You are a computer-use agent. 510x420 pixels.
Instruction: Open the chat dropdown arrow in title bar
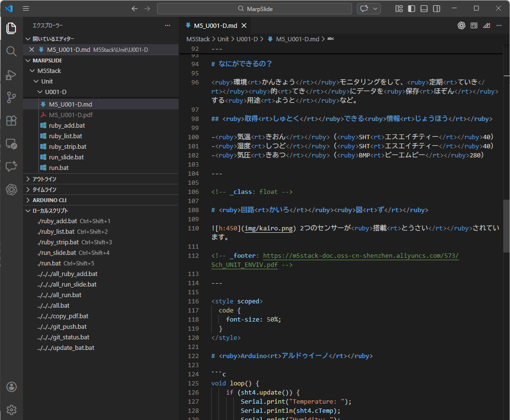point(375,9)
